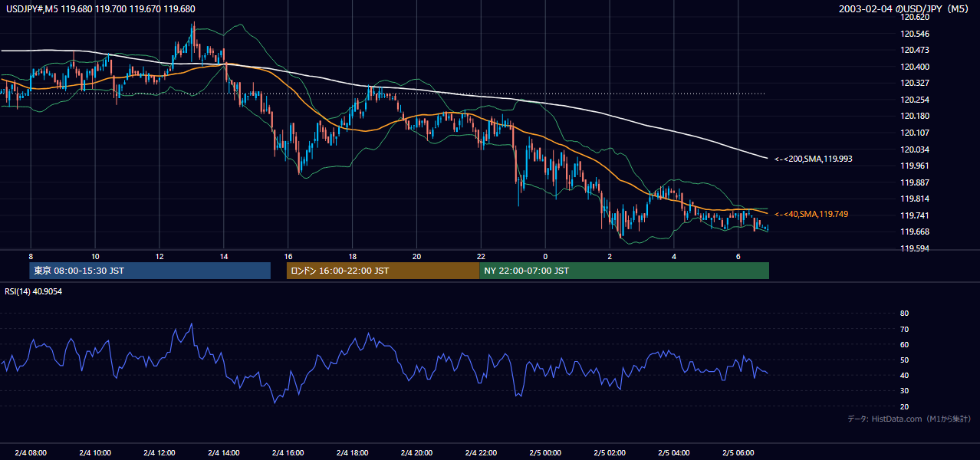Click hour tick 22 under price chart
The height and width of the screenshot is (460, 980).
pos(481,256)
